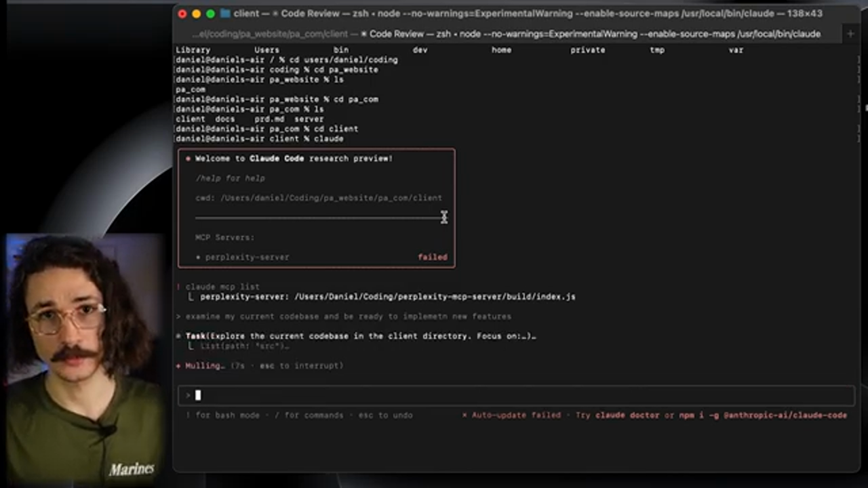Screen dimensions: 868x488
Task: Click the perplexity-server build/index.js path line
Action: (x=387, y=297)
